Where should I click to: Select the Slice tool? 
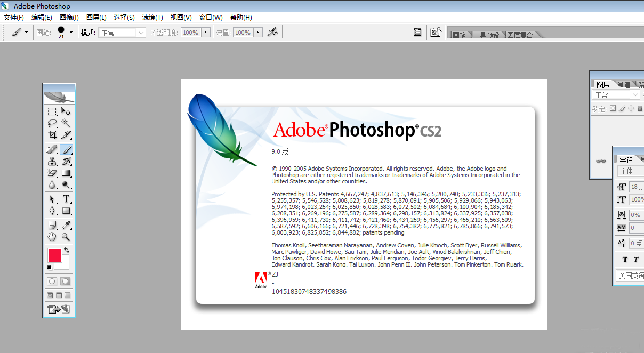pyautogui.click(x=66, y=135)
